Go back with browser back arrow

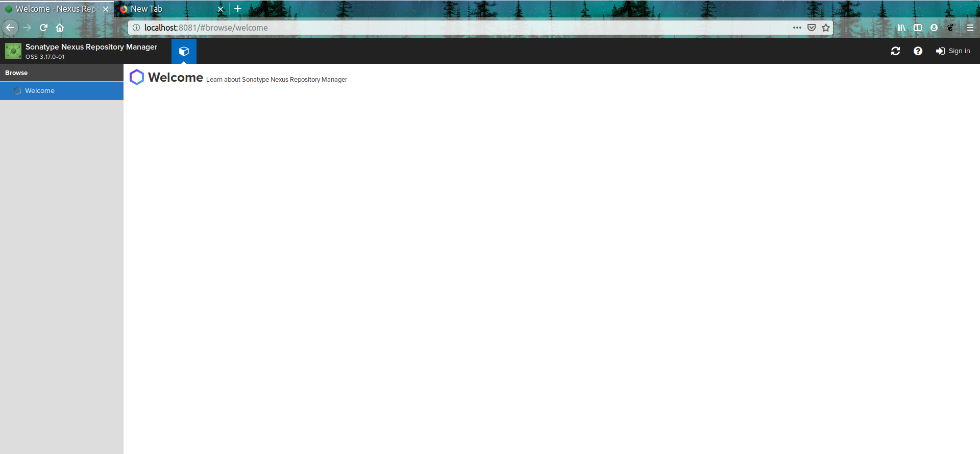[10, 28]
